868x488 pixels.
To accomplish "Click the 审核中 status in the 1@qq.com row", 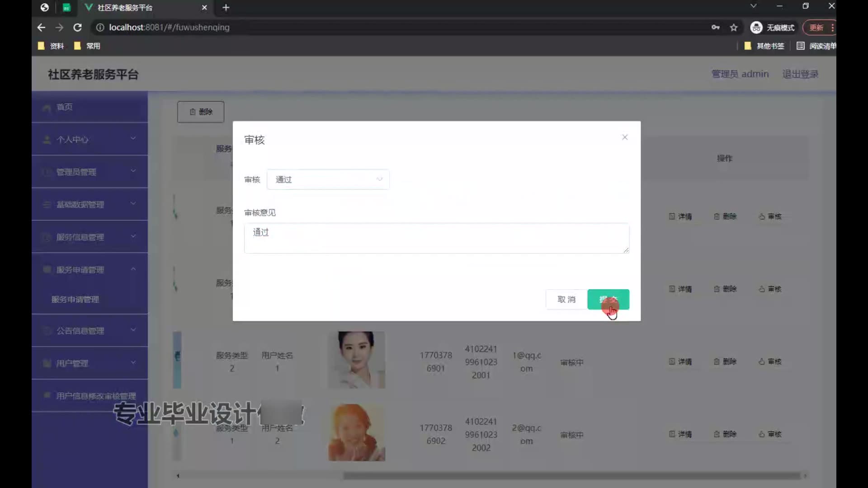I will click(x=572, y=362).
